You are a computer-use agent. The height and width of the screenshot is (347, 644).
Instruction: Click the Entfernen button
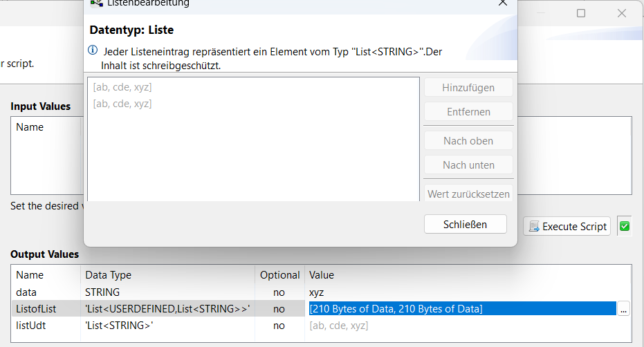tap(468, 112)
